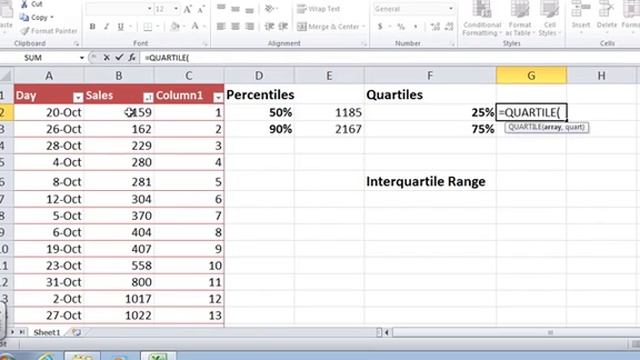The width and height of the screenshot is (640, 360).
Task: Click Increase Decimal icon
Action: pyautogui.click(x=435, y=27)
